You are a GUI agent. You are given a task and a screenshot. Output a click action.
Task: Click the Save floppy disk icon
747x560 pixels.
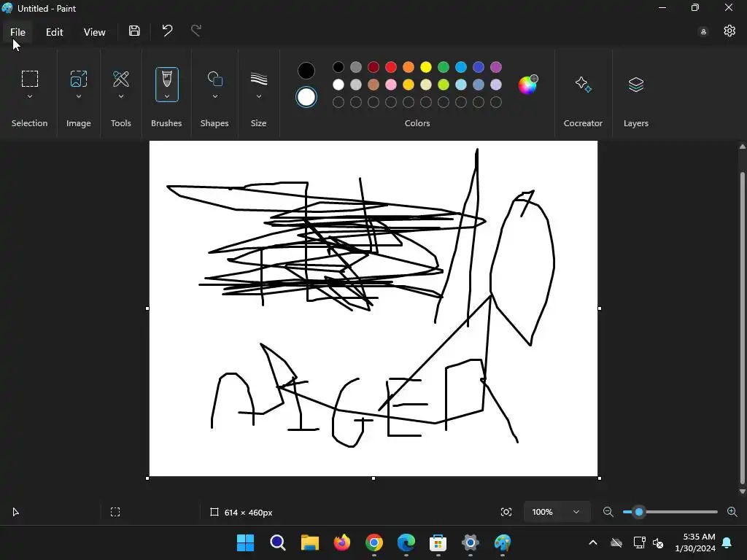(x=134, y=31)
